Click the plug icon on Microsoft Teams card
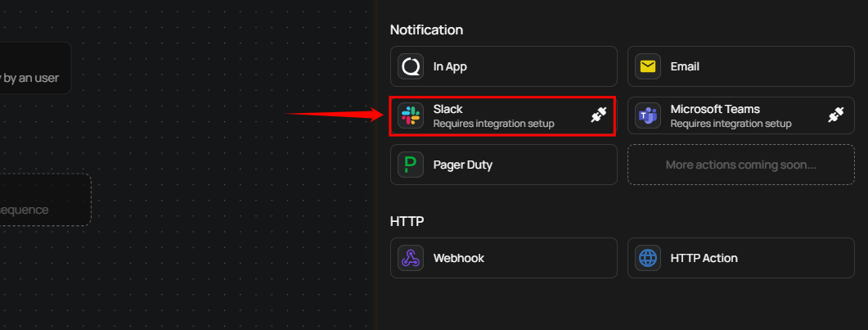The height and width of the screenshot is (330, 868). click(836, 115)
